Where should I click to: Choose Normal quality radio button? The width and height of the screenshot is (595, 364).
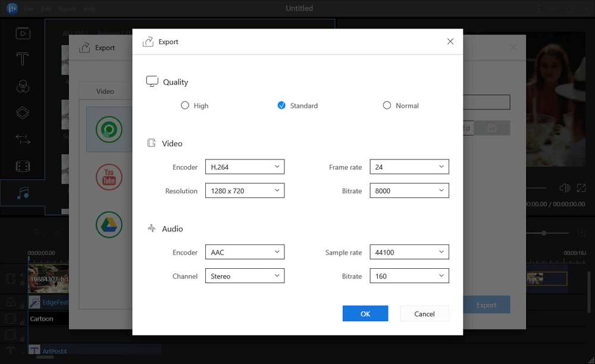click(x=387, y=105)
